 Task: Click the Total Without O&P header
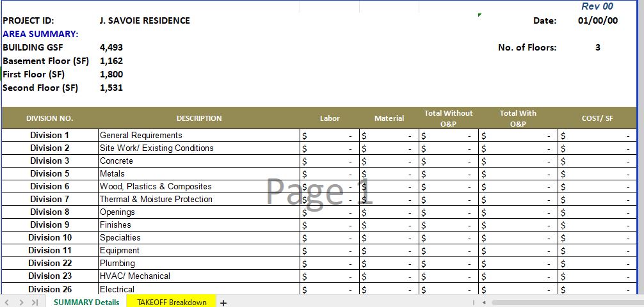(x=449, y=118)
